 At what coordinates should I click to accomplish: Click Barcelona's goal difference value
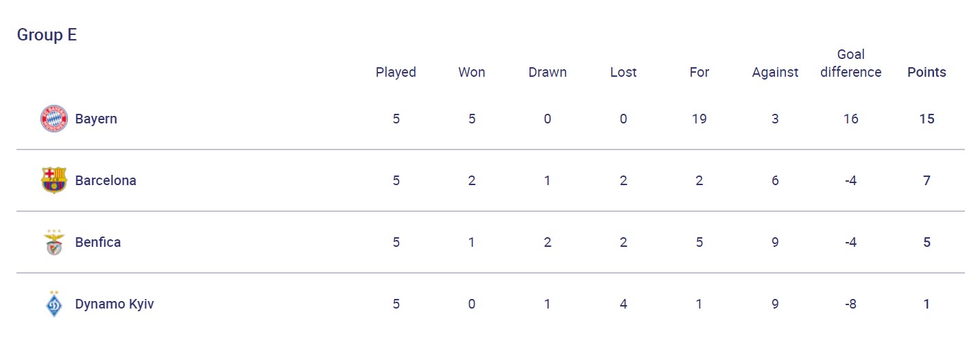tap(850, 180)
